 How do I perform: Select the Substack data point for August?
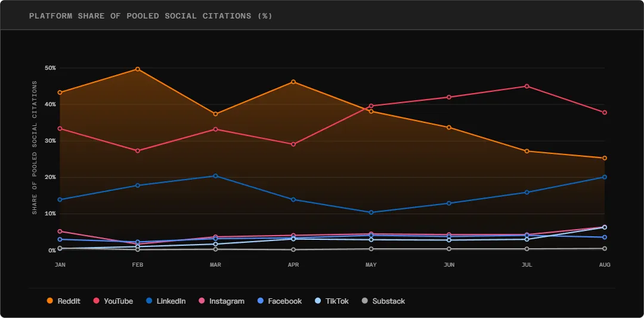(605, 249)
